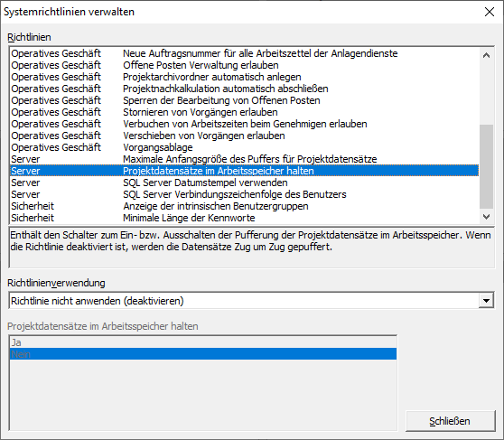The height and width of the screenshot is (440, 504).
Task: Select 'Vorgangsablage' policy row
Action: (244, 147)
